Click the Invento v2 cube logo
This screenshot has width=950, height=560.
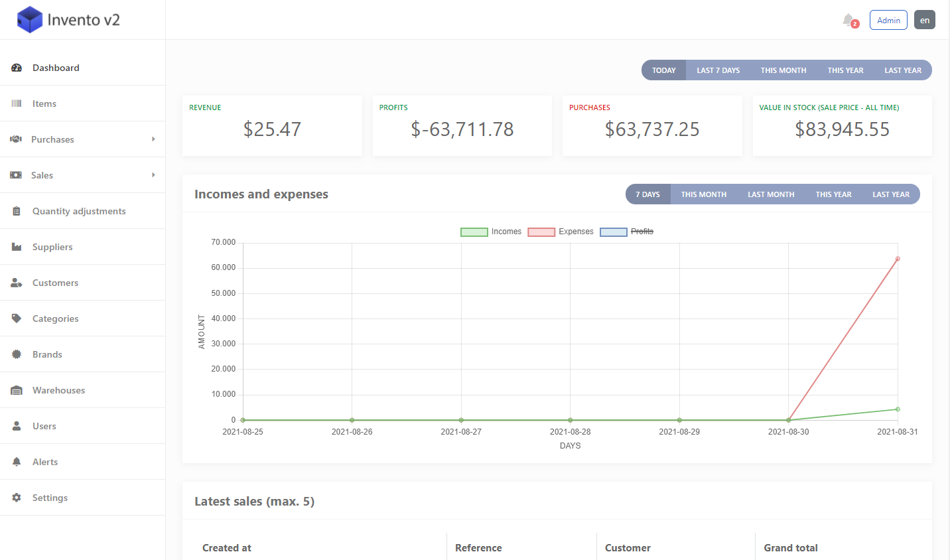pos(30,20)
